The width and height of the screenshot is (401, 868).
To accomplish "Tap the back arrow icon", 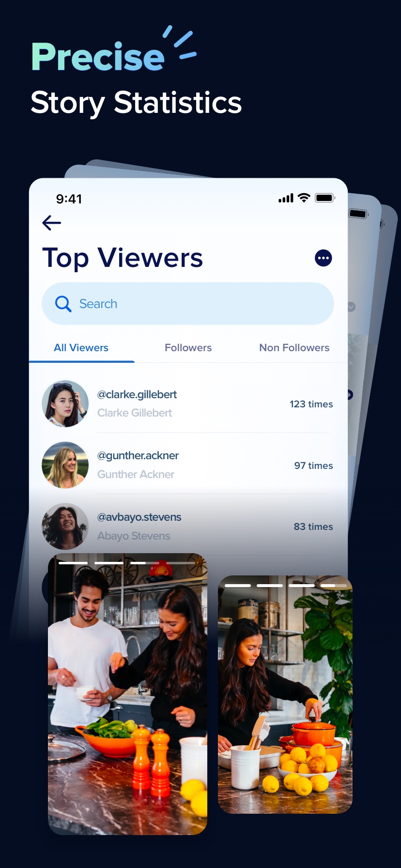I will 51,223.
